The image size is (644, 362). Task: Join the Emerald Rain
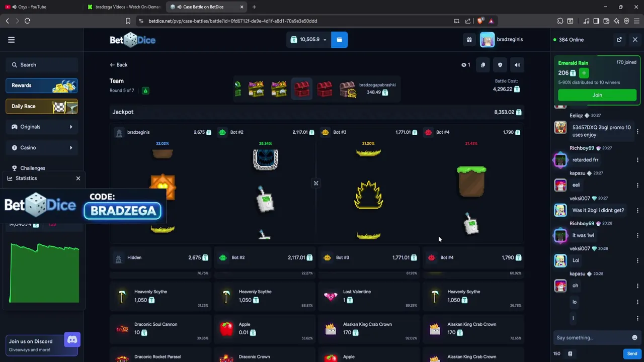click(597, 95)
